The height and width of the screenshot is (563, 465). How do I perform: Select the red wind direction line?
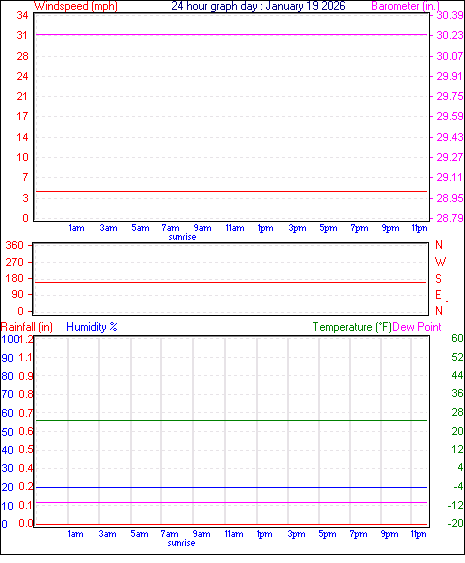click(x=231, y=283)
